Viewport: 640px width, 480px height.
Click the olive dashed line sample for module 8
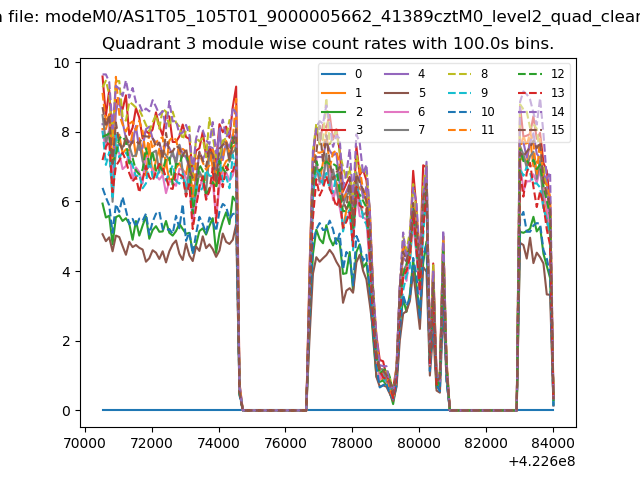(459, 74)
